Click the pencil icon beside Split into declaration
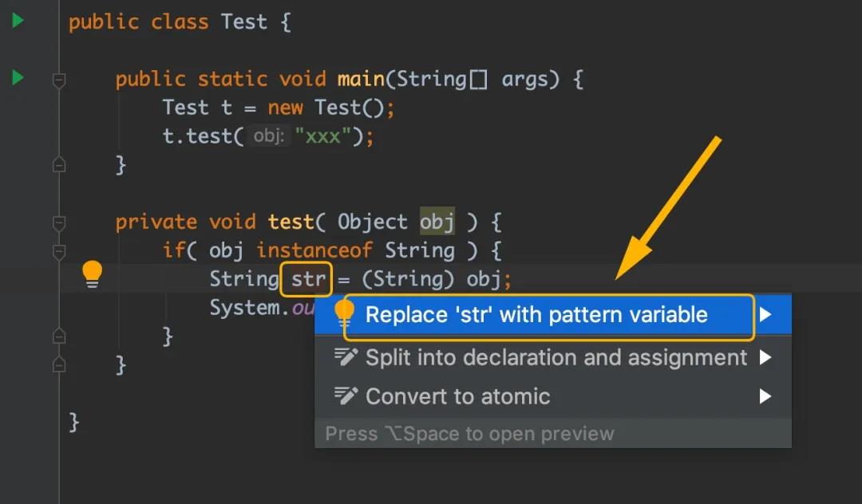This screenshot has height=504, width=862. point(346,356)
